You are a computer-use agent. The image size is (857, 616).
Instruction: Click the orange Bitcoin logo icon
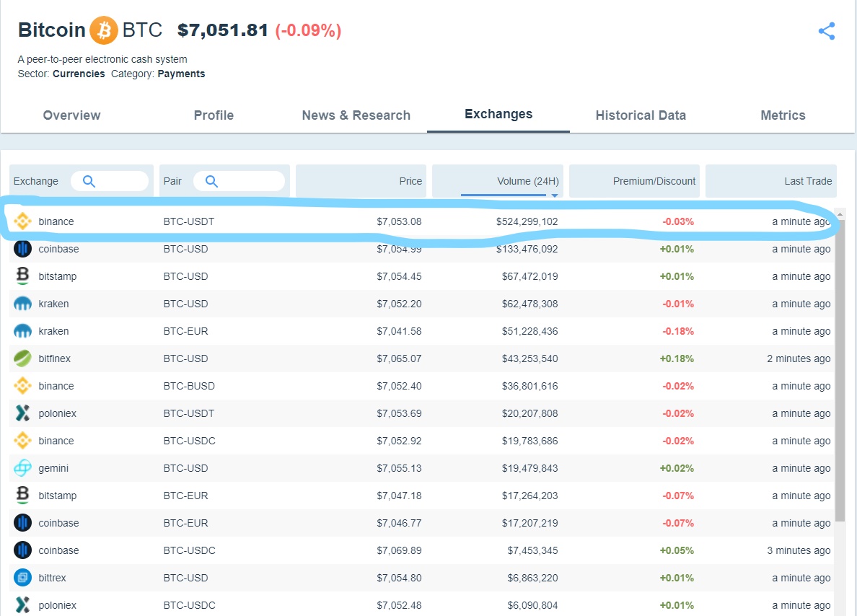[x=104, y=30]
